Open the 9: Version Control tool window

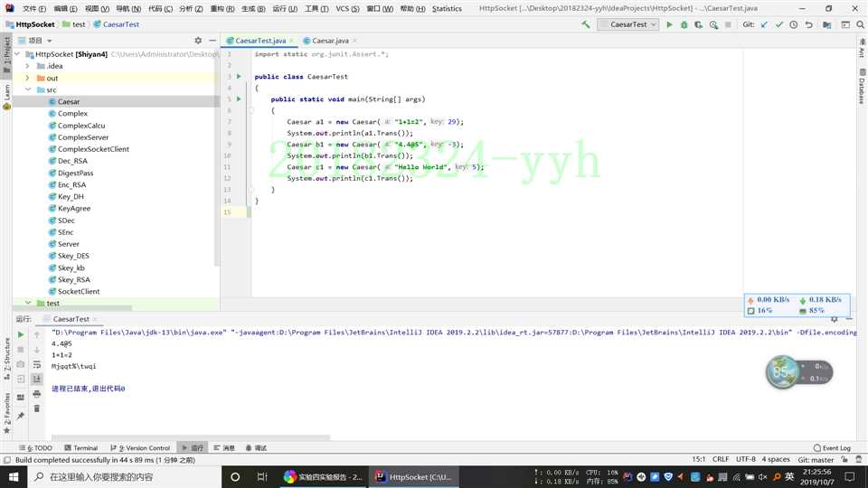[140, 447]
